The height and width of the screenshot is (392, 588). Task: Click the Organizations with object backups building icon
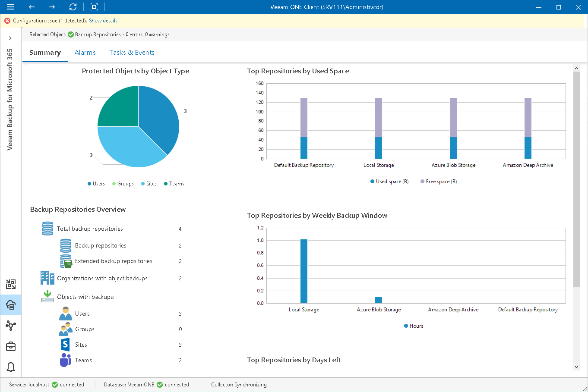click(x=47, y=278)
